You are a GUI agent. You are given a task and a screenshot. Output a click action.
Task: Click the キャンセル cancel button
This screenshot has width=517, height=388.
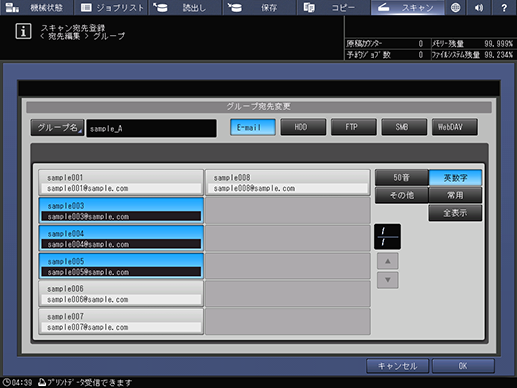tap(397, 366)
